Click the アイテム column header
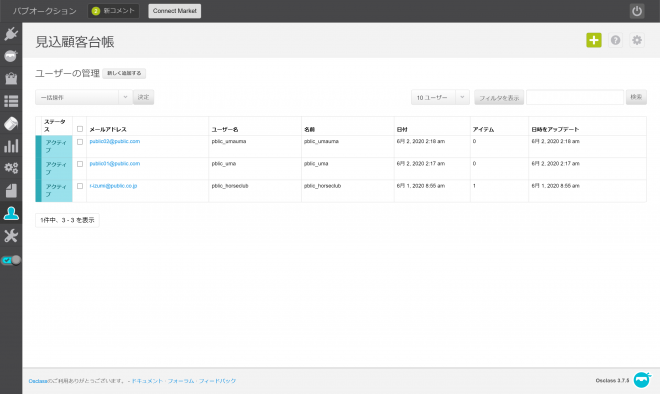Screen dimensions: 660x394 pyautogui.click(x=483, y=130)
